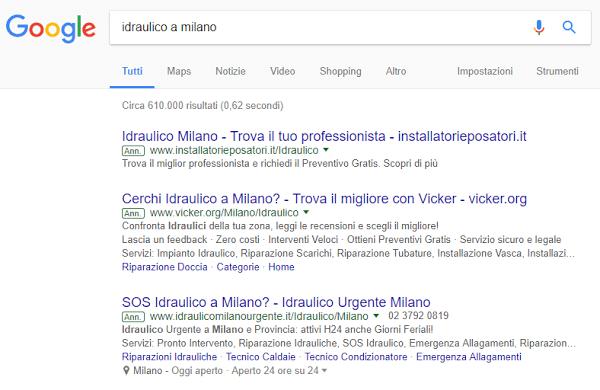600x390 pixels.
Task: Expand dropdown arrow next to installatorieposatori.it URL
Action: click(x=326, y=150)
